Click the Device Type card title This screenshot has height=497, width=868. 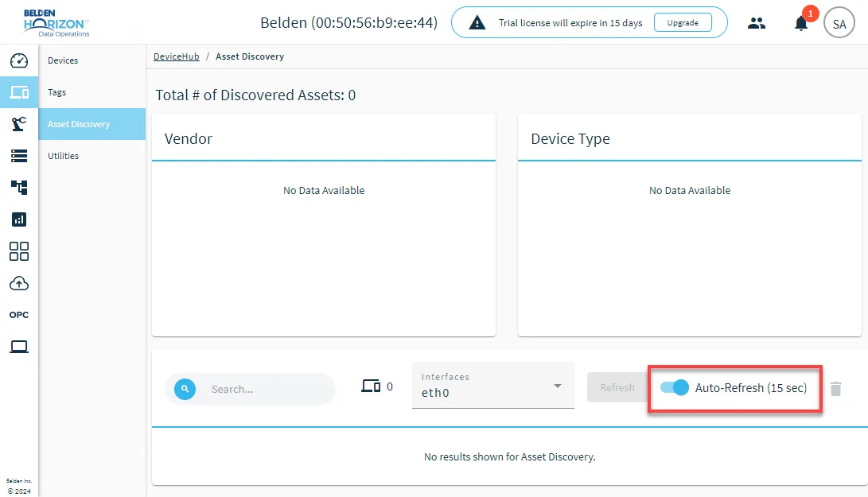(x=570, y=138)
